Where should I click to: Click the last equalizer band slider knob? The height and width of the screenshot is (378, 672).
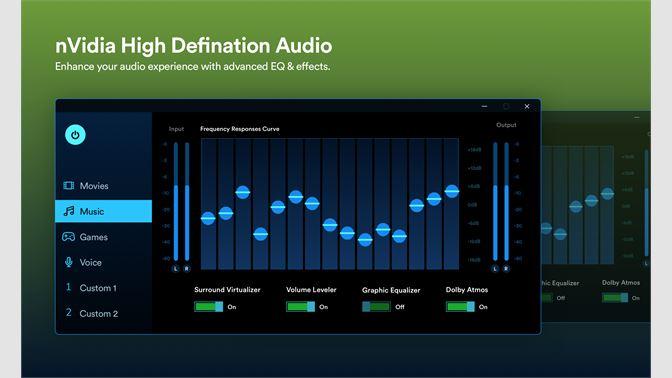pyautogui.click(x=452, y=191)
